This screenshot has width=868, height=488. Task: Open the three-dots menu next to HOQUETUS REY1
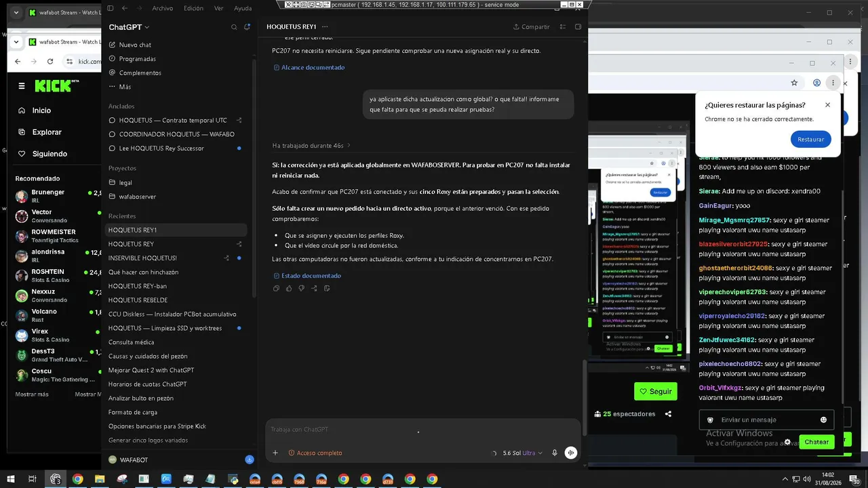tap(325, 27)
